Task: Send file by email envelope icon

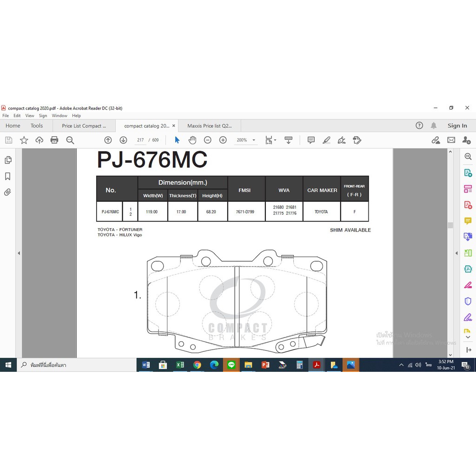Action: [451, 140]
